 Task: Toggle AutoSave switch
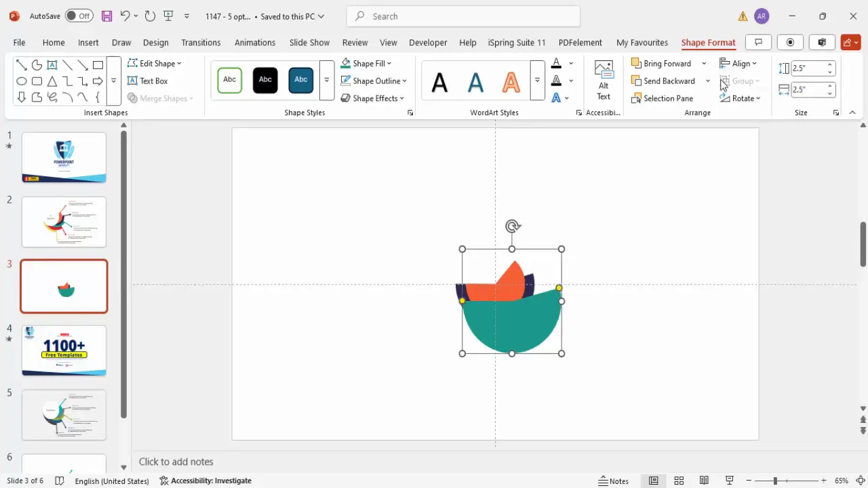79,16
